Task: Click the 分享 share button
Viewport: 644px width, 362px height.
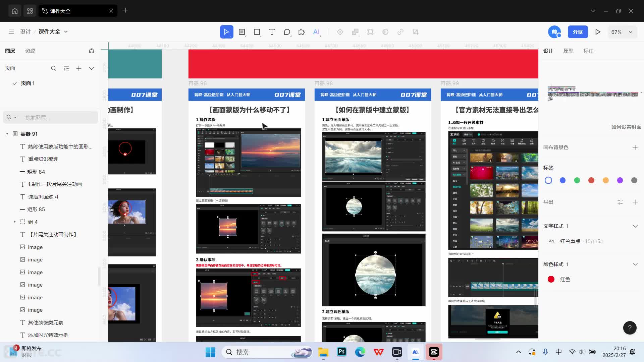Action: (x=578, y=32)
